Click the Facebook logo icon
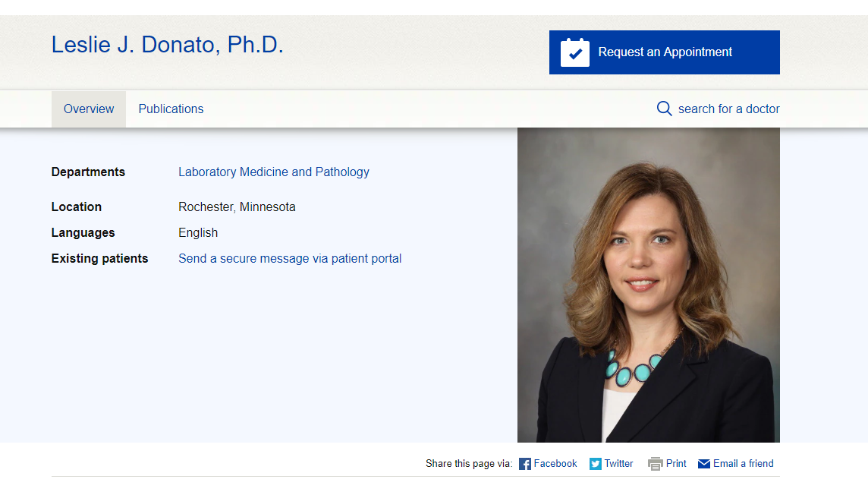This screenshot has height=495, width=868. click(525, 464)
